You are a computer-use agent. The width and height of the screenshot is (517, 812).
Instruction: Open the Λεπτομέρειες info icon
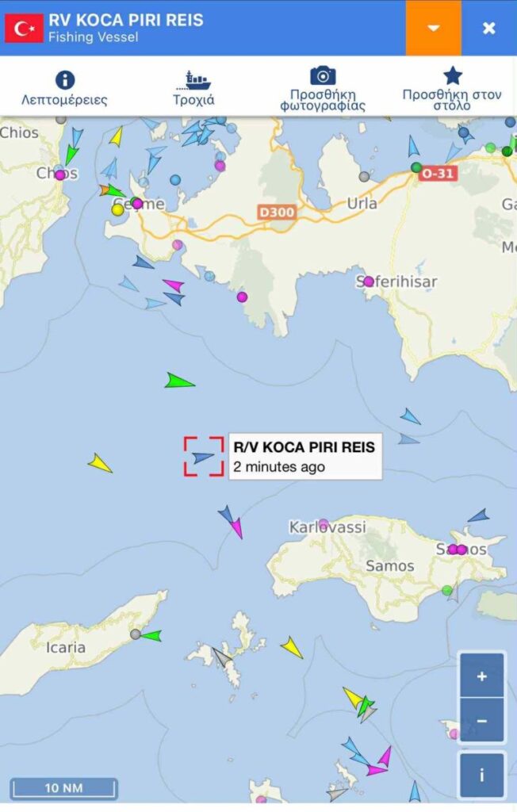coord(65,80)
